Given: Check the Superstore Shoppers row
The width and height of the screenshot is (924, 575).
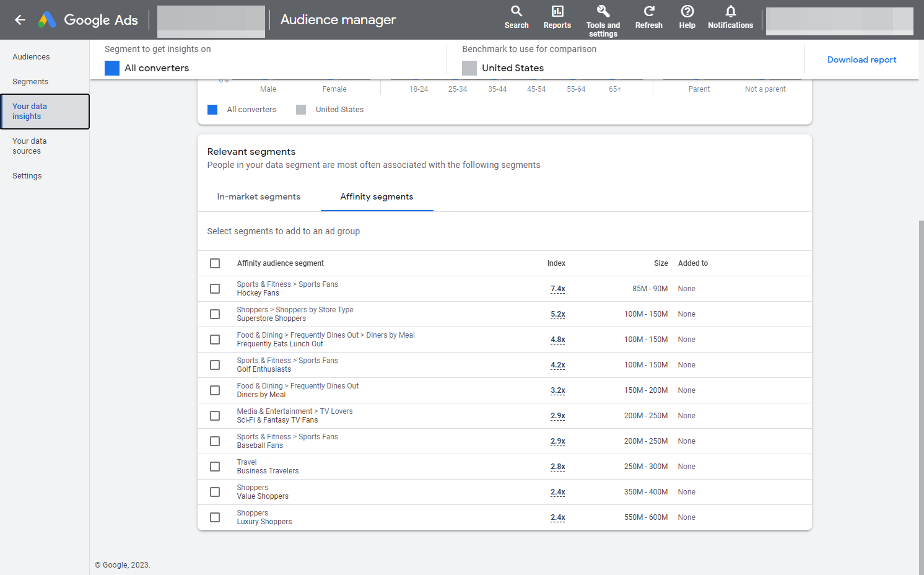Looking at the screenshot, I should click(215, 314).
